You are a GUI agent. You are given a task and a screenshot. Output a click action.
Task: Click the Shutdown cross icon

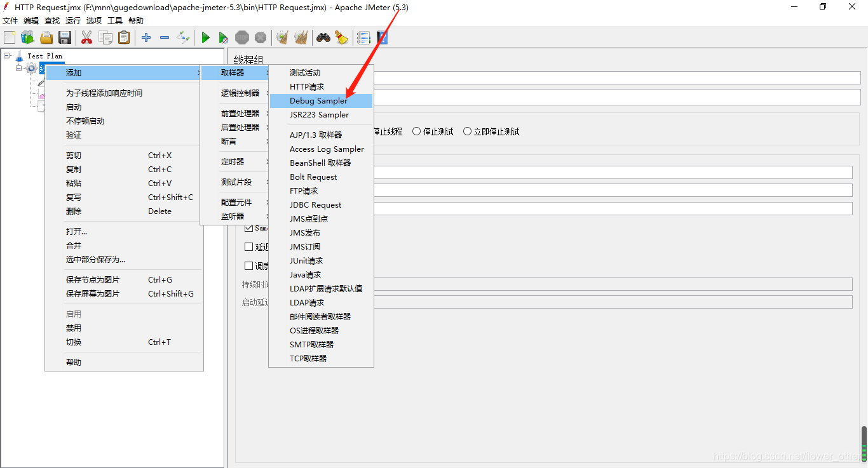[261, 37]
